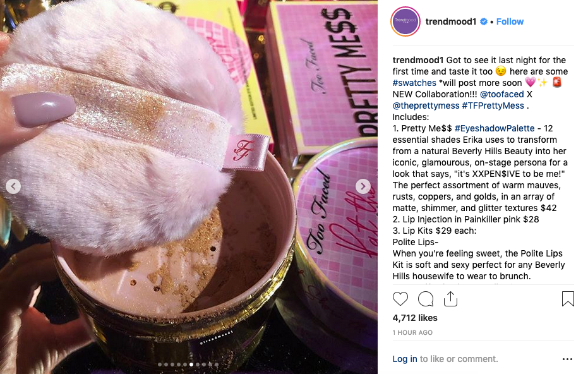588x374 pixels.
Task: Follow the trendmood1 account
Action: [x=510, y=21]
